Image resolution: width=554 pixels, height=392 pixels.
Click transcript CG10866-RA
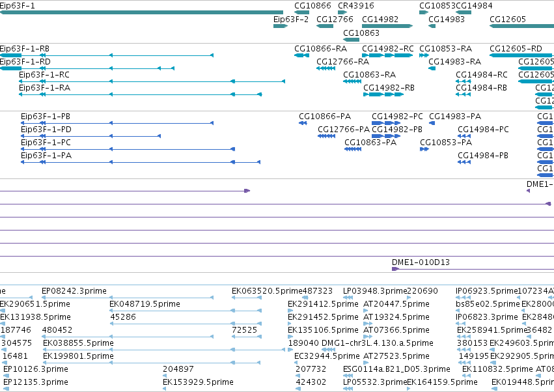[320, 49]
